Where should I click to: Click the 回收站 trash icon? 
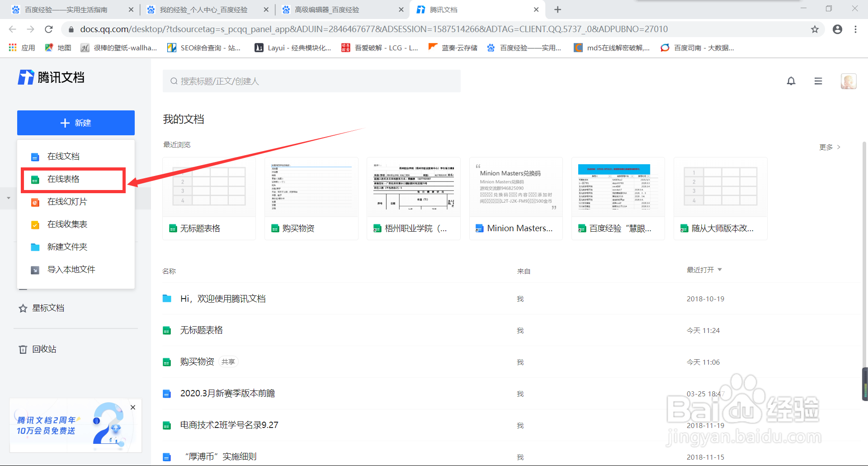(x=23, y=349)
